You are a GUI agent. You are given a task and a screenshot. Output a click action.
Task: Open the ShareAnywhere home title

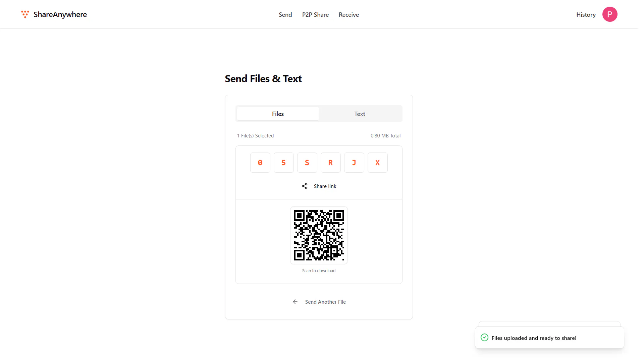60,14
